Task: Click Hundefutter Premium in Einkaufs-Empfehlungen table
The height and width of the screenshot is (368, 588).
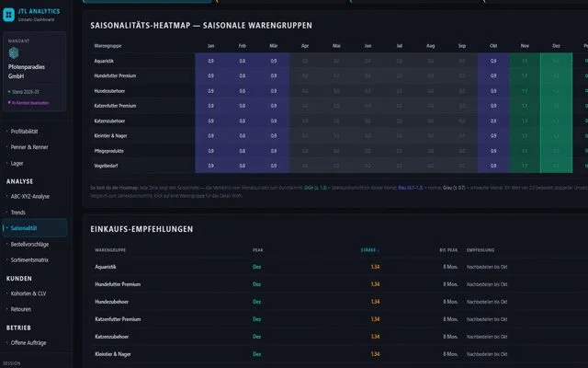Action: point(118,284)
